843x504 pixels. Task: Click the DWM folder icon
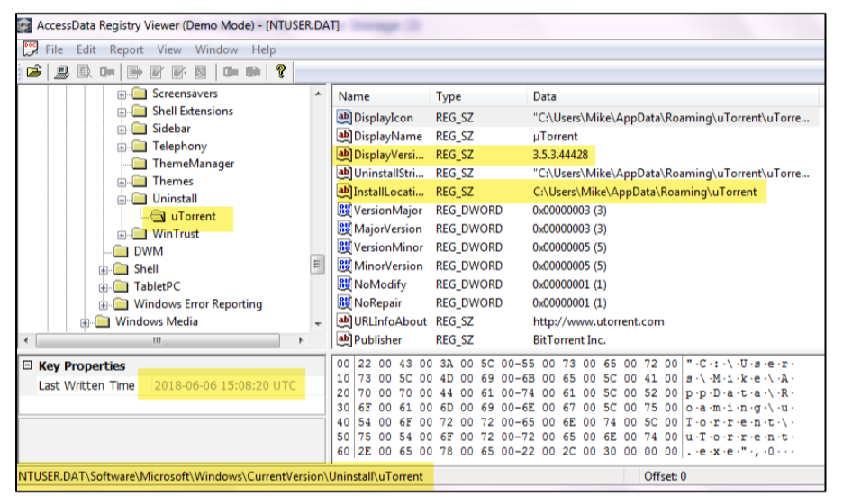coord(121,251)
